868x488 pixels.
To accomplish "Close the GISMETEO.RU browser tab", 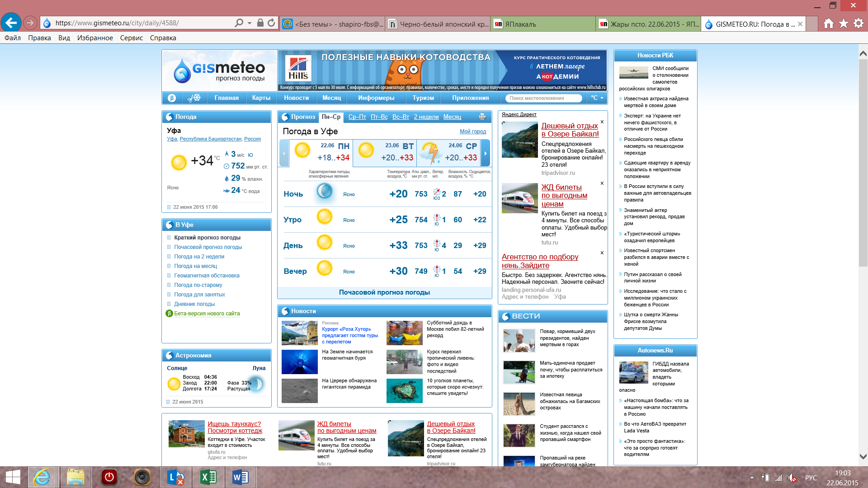I will pyautogui.click(x=800, y=24).
